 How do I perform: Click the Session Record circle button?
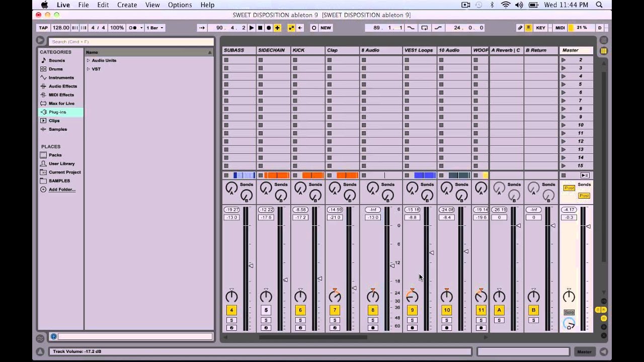coord(314,28)
